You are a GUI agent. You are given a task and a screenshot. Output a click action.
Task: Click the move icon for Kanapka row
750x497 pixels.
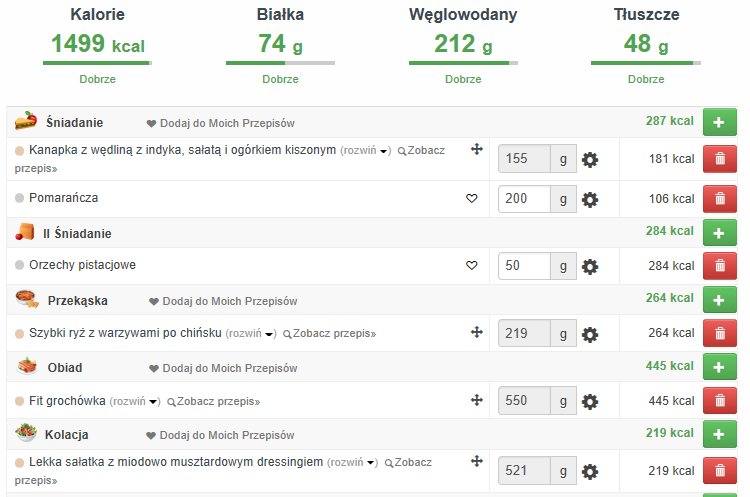(477, 150)
